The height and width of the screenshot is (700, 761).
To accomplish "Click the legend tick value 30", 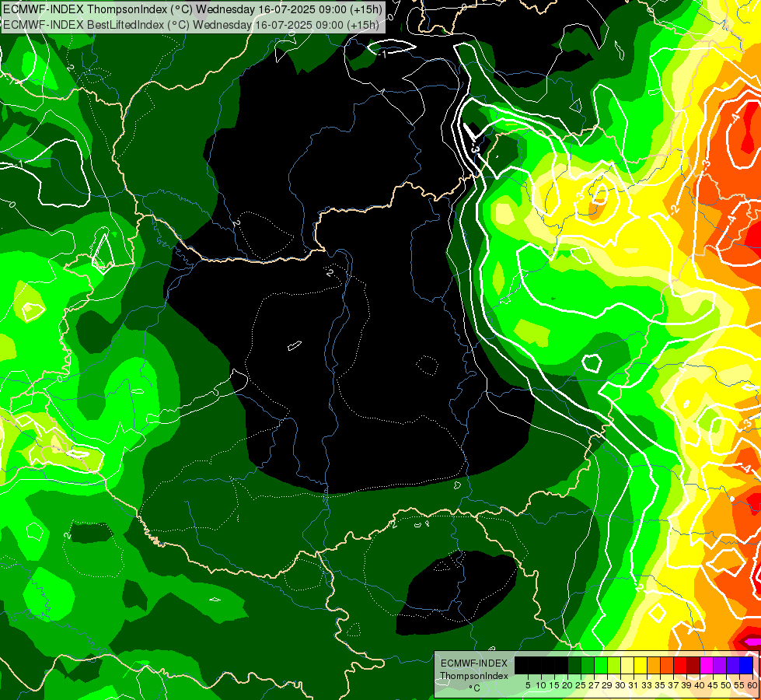I will pos(621,685).
